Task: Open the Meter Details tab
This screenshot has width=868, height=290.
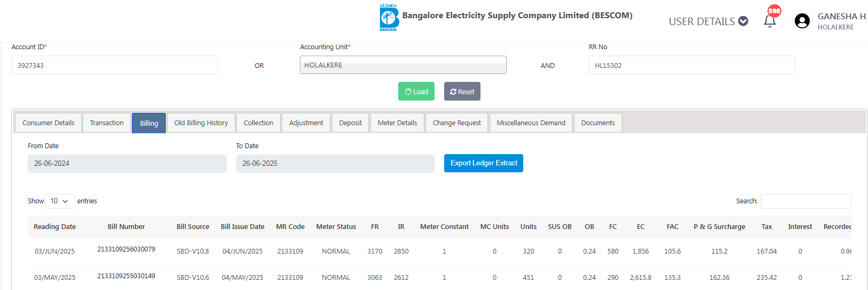Action: (x=397, y=123)
